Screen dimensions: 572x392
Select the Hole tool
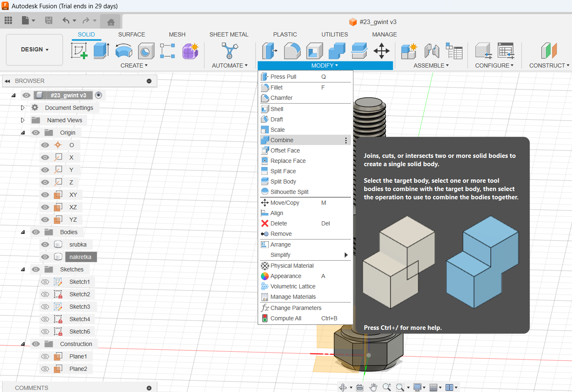(146, 51)
